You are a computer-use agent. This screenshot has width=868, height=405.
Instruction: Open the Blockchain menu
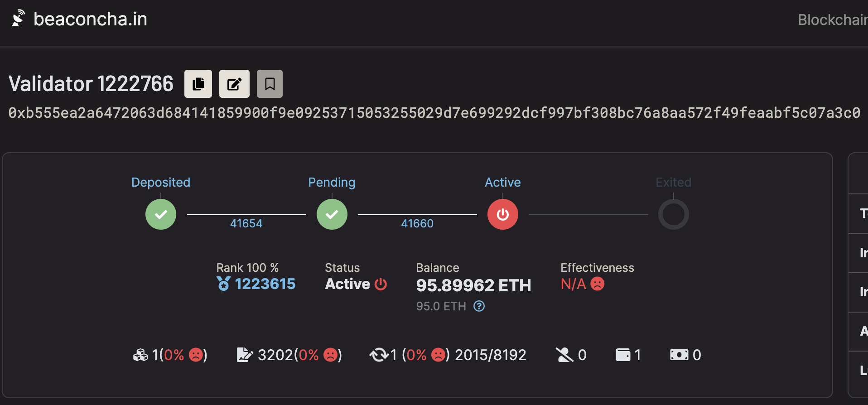tap(833, 20)
